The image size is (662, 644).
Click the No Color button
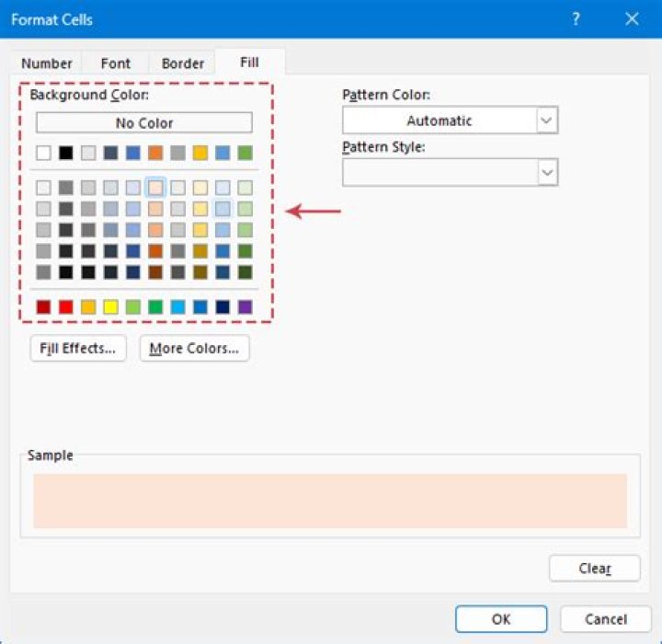click(x=144, y=123)
